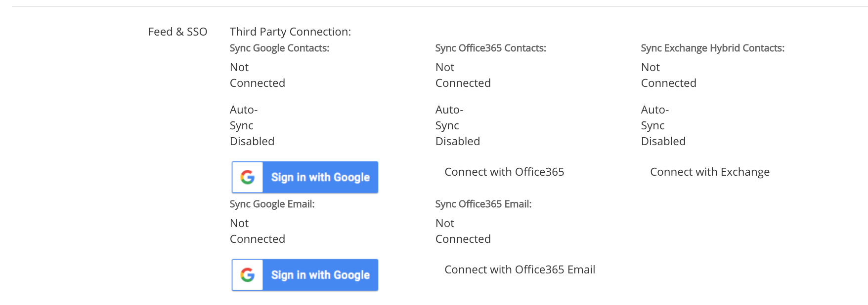Click Not Connected status under Sync Google Contacts
The image size is (868, 305).
[x=258, y=75]
